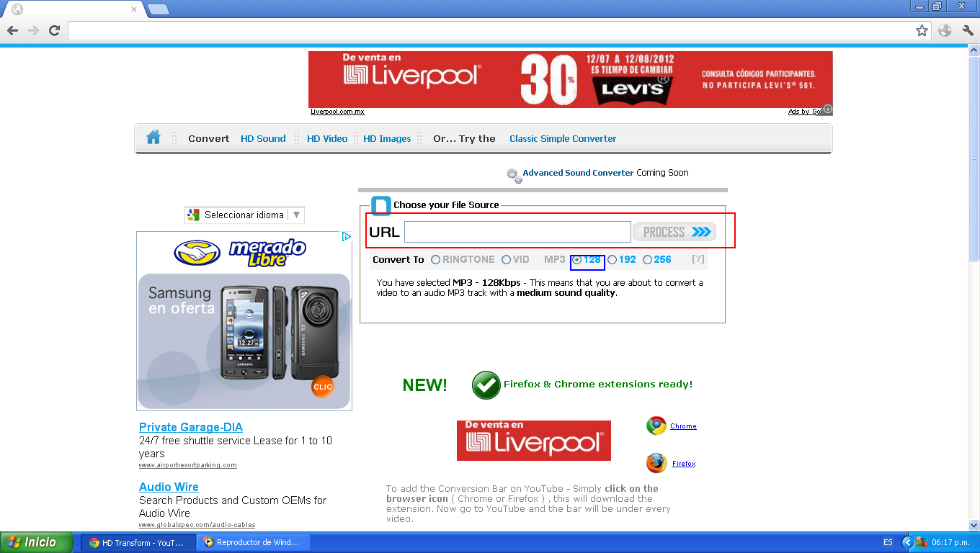Reload the page with refresh icon
The image size is (980, 553).
[x=54, y=30]
